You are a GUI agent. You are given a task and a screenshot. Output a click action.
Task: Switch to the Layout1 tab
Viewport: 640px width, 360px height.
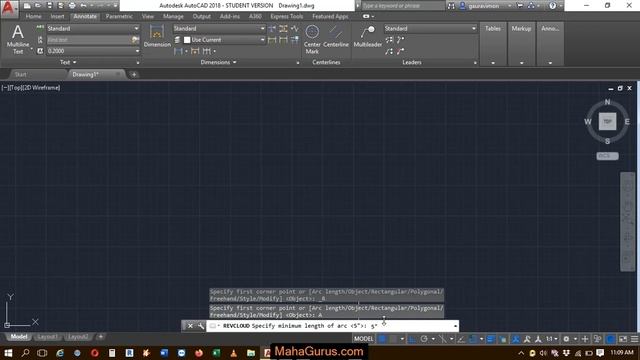tap(47, 337)
